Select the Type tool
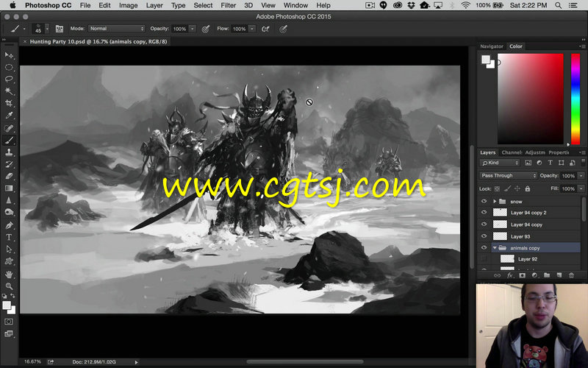This screenshot has width=588, height=368. [x=9, y=237]
